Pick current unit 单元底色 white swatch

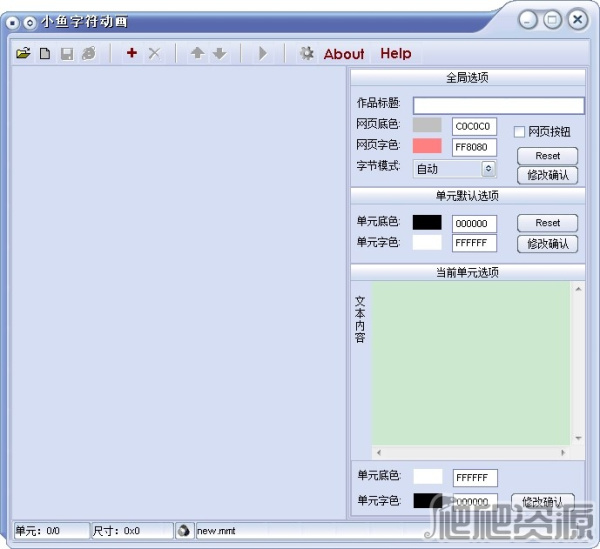tap(428, 477)
